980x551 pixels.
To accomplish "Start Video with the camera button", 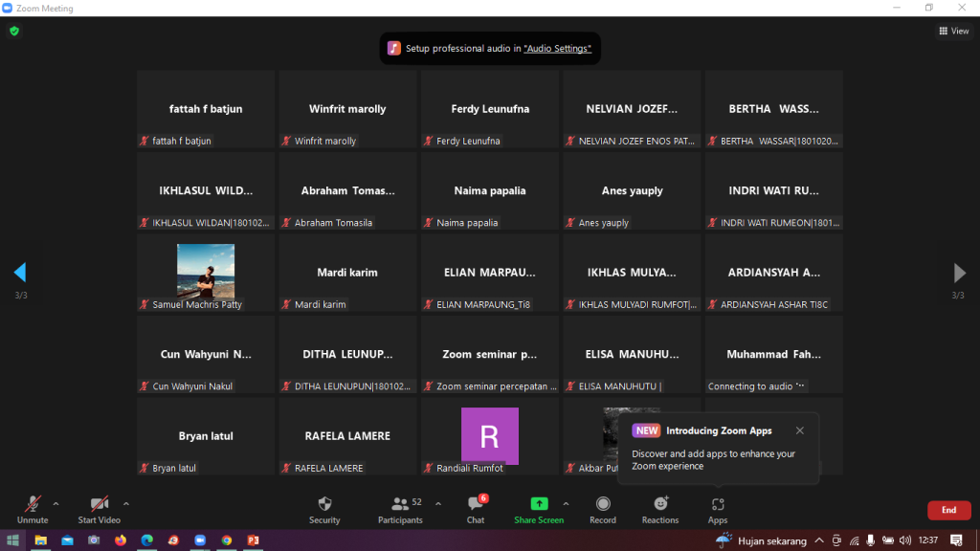I will (99, 509).
